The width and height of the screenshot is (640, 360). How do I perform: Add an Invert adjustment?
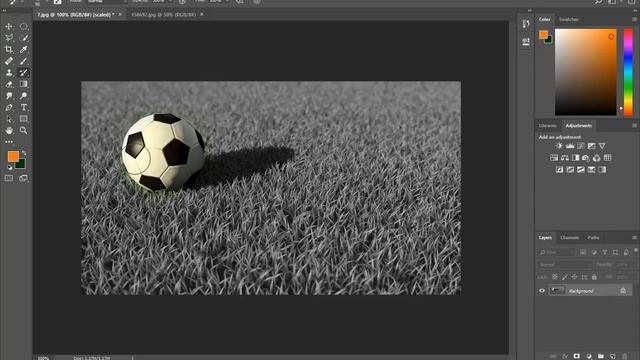(x=559, y=170)
